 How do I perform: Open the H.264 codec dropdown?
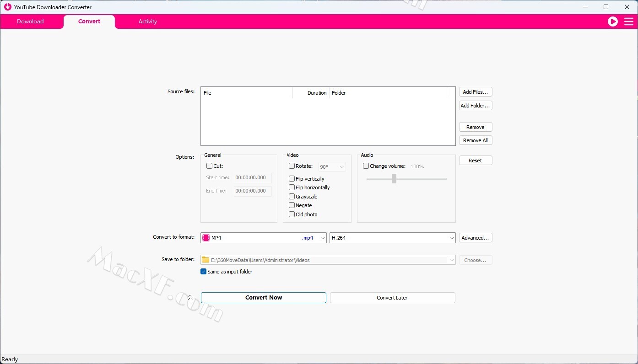(393, 238)
